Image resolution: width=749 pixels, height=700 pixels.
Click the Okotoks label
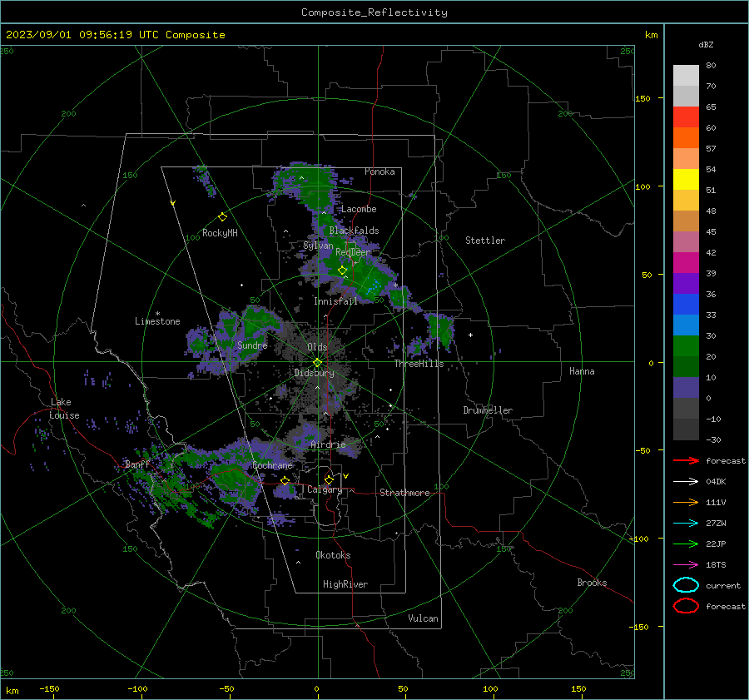(333, 554)
